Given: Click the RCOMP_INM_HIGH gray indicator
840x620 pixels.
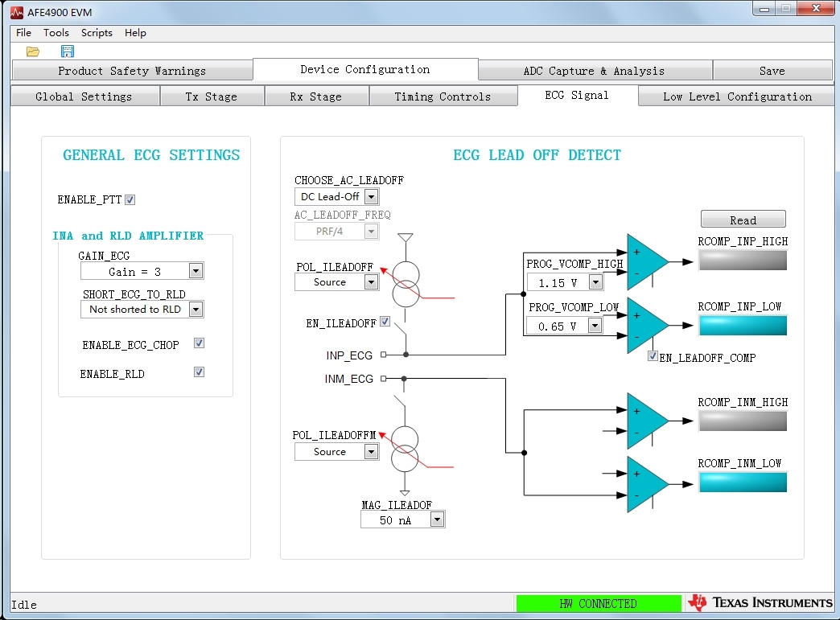Looking at the screenshot, I should [x=743, y=421].
